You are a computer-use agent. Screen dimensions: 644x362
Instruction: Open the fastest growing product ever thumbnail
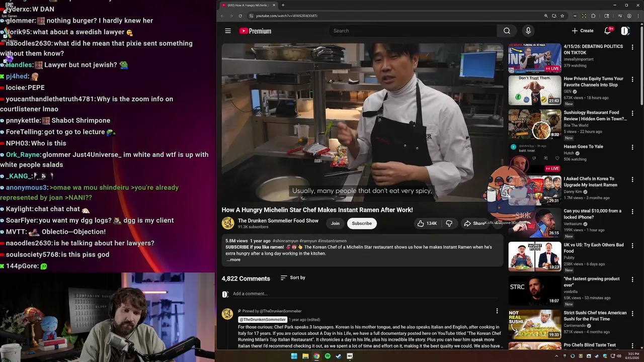point(534,290)
